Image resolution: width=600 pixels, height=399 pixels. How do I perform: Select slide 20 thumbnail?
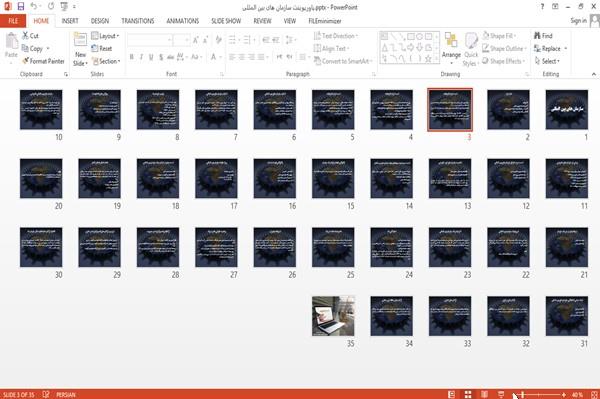pos(41,178)
